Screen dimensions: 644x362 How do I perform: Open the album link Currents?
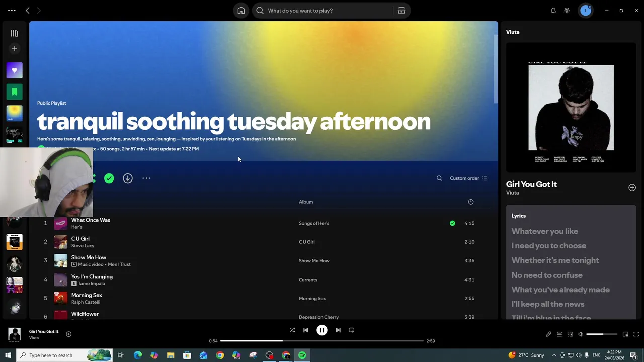coord(308,280)
